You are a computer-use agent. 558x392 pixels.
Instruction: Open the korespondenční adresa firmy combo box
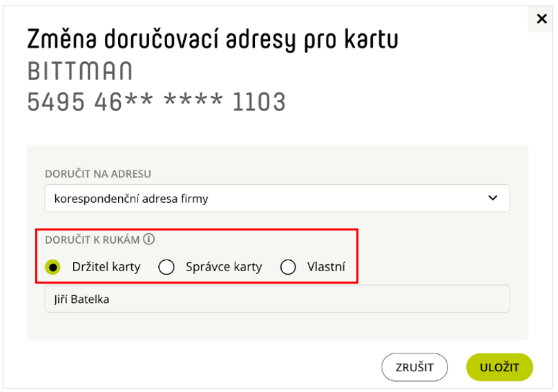(277, 198)
